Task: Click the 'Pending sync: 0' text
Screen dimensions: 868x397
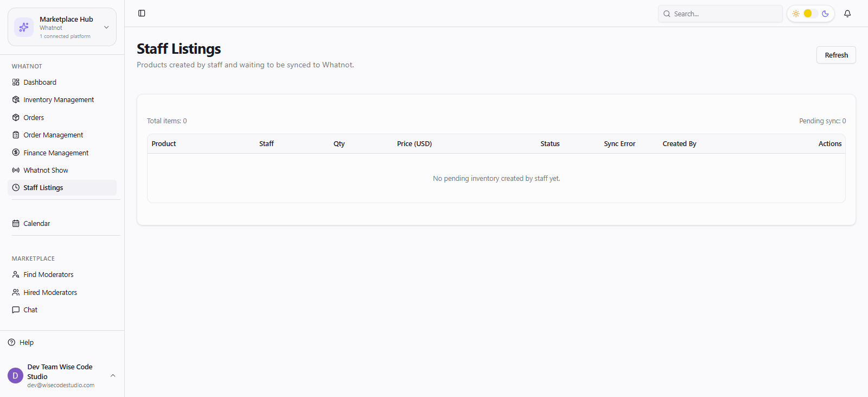Action: [x=822, y=121]
